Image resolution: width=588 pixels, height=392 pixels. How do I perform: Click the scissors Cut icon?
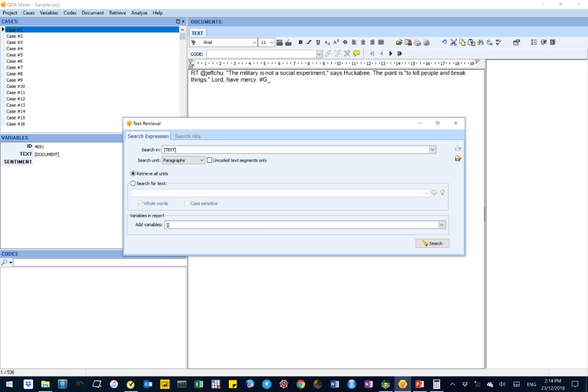(x=453, y=42)
